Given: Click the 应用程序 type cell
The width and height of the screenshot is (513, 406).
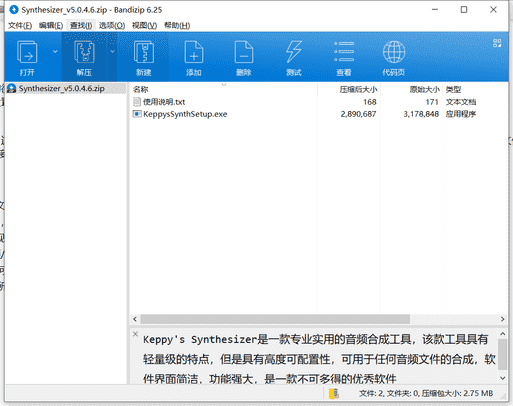Looking at the screenshot, I should (461, 114).
